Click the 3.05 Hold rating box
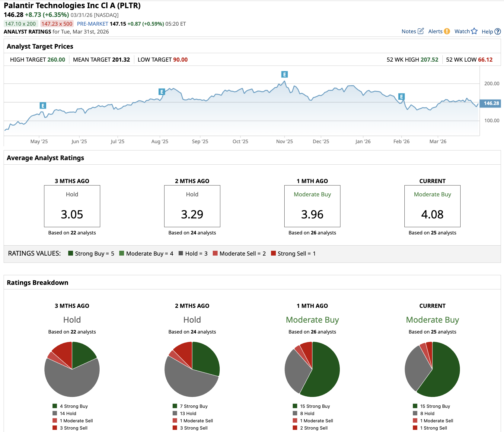 click(72, 206)
